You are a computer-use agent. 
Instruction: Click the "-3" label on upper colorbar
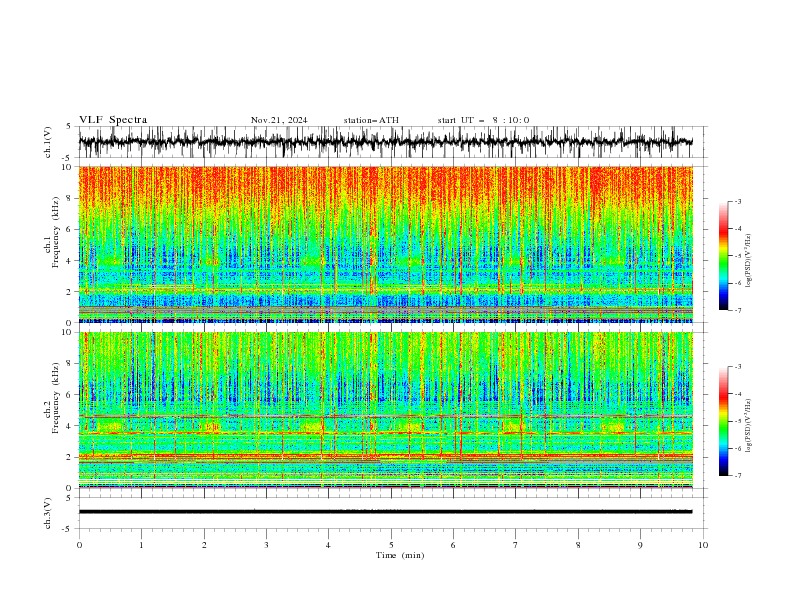click(x=737, y=201)
